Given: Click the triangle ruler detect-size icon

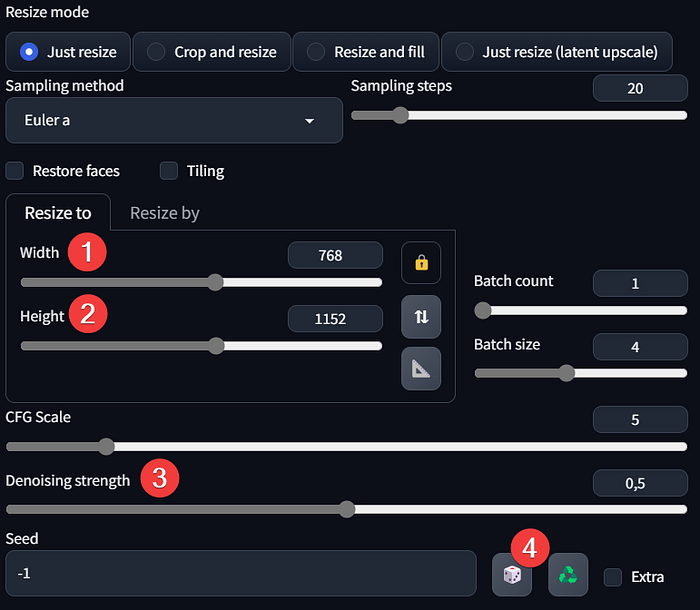Looking at the screenshot, I should coord(421,368).
